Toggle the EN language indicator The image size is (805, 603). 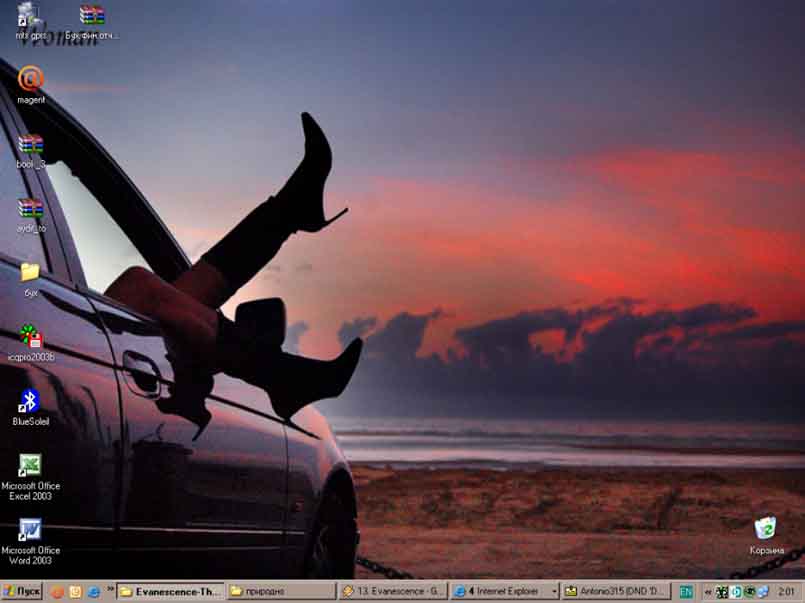point(686,592)
